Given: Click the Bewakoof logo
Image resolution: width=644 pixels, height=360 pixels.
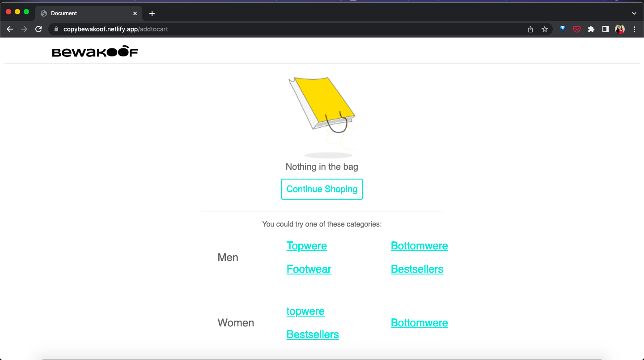Looking at the screenshot, I should click(95, 51).
